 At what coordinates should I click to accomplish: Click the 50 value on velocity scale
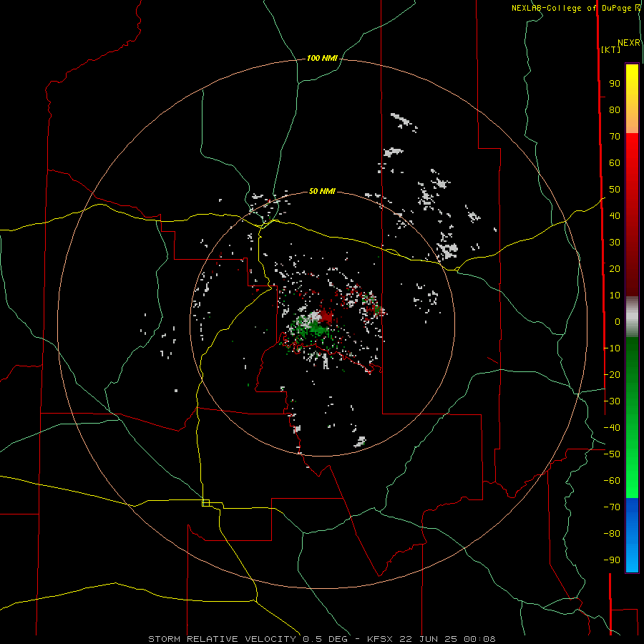point(615,190)
